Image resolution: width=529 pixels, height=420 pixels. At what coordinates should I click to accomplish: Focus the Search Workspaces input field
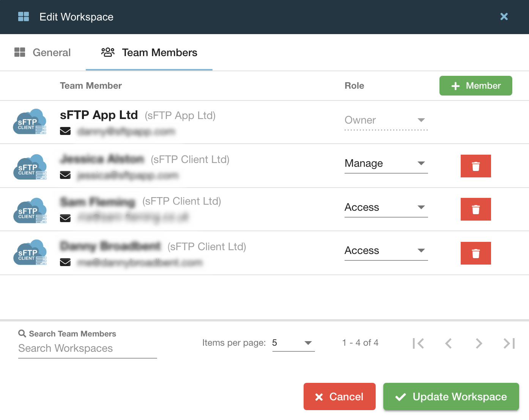pyautogui.click(x=88, y=349)
